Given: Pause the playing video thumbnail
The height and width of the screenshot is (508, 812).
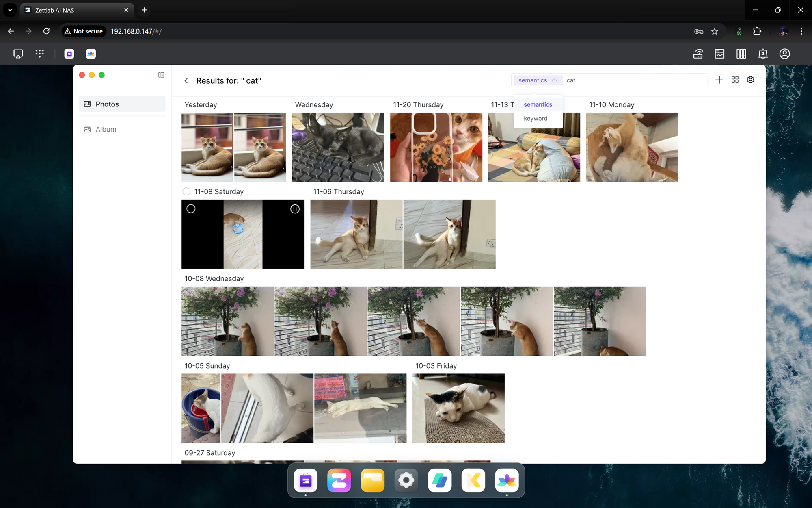Looking at the screenshot, I should 295,209.
